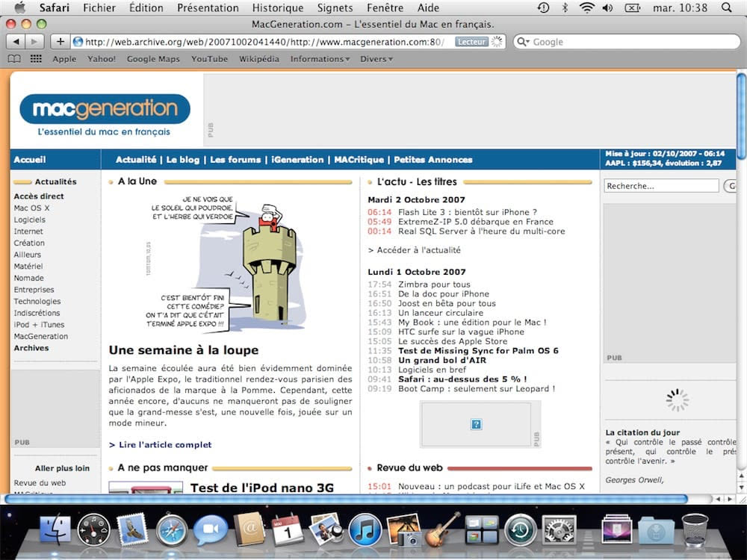Click the Recherche search field
Image resolution: width=747 pixels, height=560 pixels.
point(661,186)
